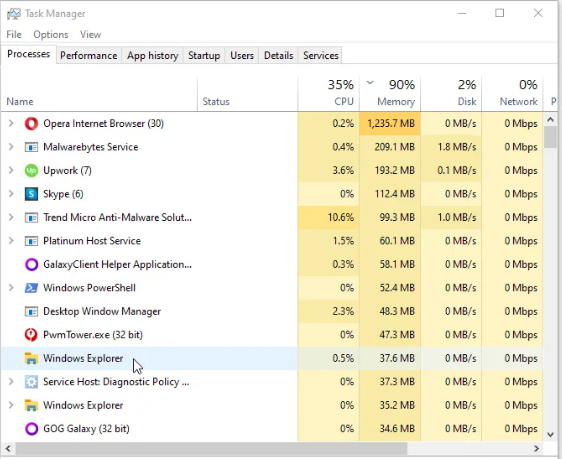Image resolution: width=562 pixels, height=459 pixels.
Task: Click the 1,235.7 MB memory value for Opera
Action: coord(391,124)
